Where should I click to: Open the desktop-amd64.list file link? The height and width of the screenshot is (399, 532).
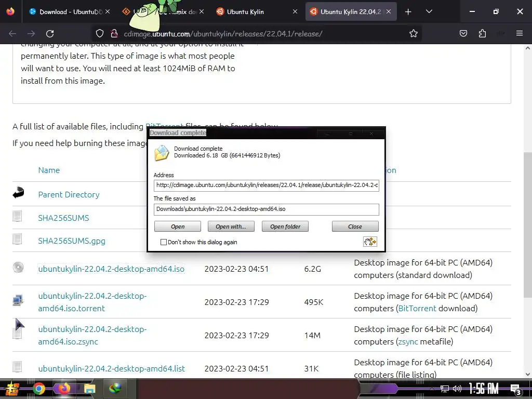111,368
